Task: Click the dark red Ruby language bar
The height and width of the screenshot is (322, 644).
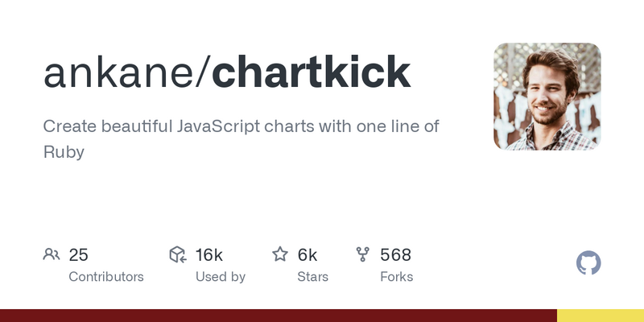Action: 279,316
